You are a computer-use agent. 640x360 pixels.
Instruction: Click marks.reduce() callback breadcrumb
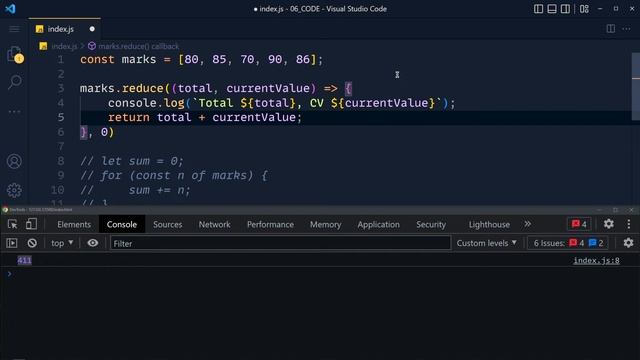click(x=138, y=47)
